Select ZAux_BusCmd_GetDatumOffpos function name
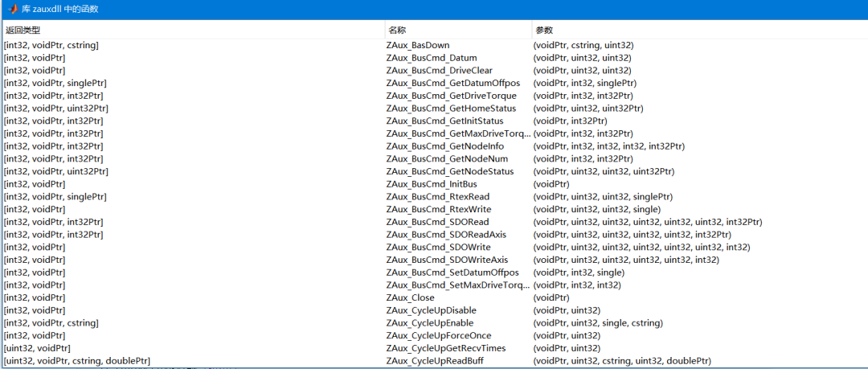This screenshot has width=868, height=369. 453,83
